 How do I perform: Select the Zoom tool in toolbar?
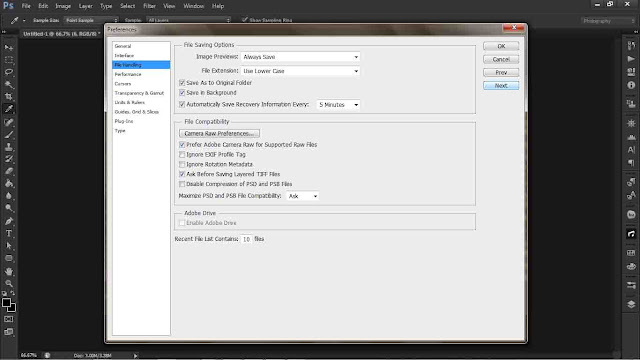[9, 283]
